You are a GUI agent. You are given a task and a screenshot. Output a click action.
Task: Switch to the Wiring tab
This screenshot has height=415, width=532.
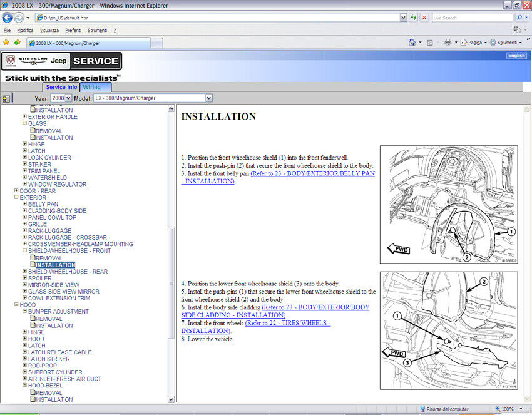click(x=92, y=87)
